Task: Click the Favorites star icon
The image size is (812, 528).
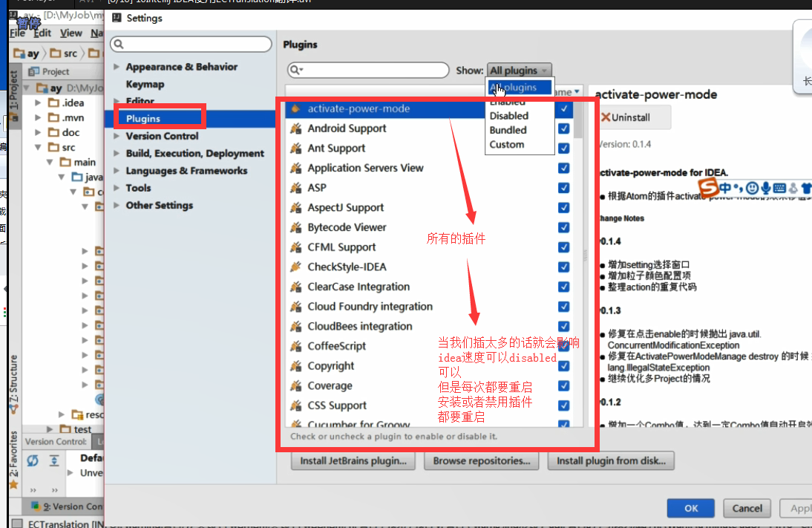Action: pos(14,484)
